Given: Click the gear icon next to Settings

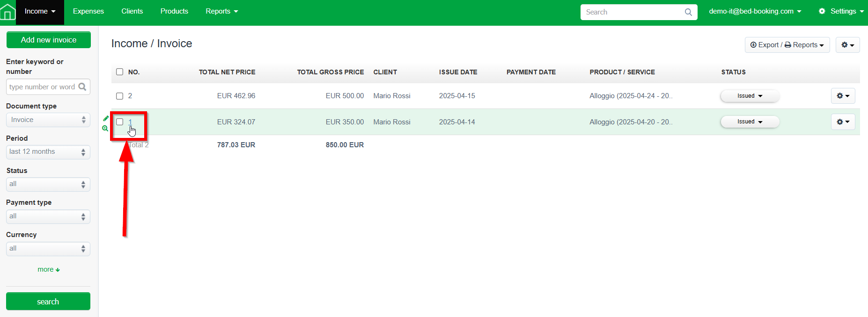Looking at the screenshot, I should tap(822, 11).
